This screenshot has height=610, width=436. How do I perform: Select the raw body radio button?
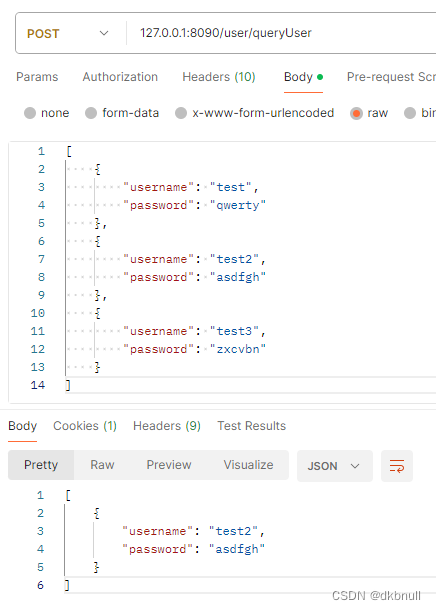pyautogui.click(x=356, y=113)
